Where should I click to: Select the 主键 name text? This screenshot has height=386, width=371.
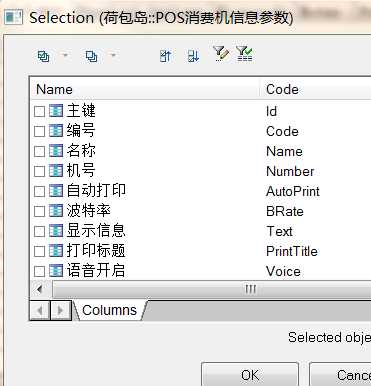(81, 111)
